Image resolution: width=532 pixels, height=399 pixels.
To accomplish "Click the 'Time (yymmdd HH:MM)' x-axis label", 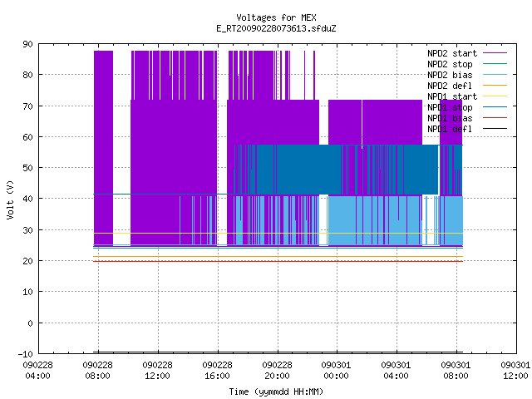I will click(x=276, y=392).
